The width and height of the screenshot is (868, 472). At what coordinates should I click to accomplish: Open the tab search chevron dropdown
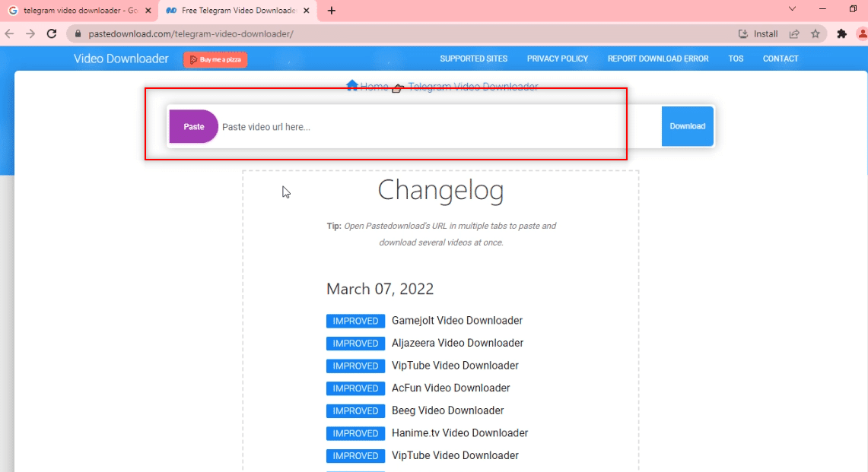(791, 10)
